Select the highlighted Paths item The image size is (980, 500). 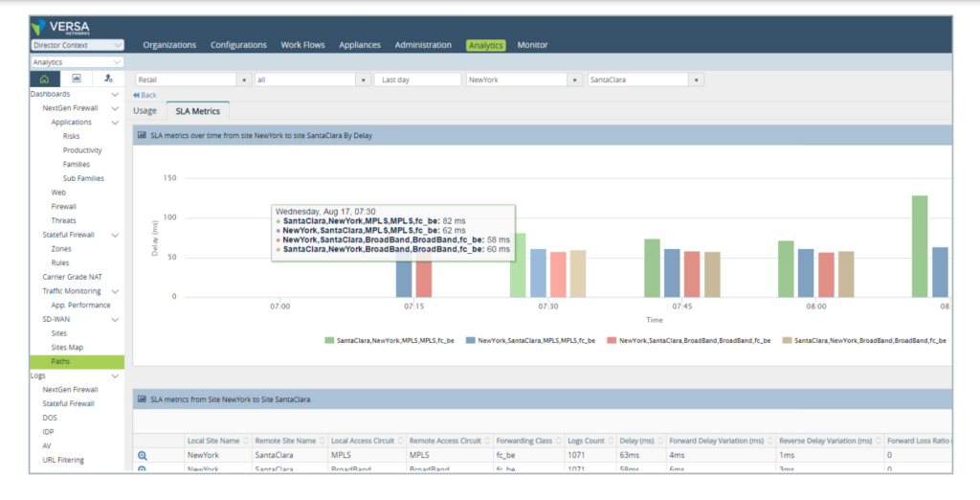click(x=77, y=362)
